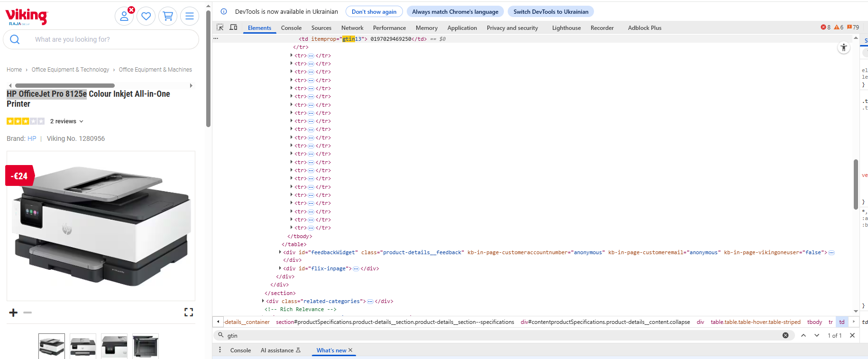
Task: Open the drawer Console tab
Action: [240, 350]
